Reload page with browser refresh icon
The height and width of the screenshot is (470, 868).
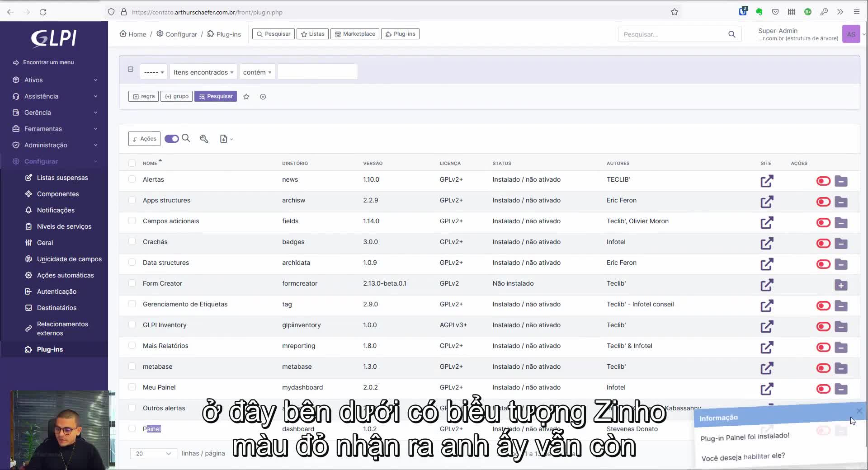(43, 12)
